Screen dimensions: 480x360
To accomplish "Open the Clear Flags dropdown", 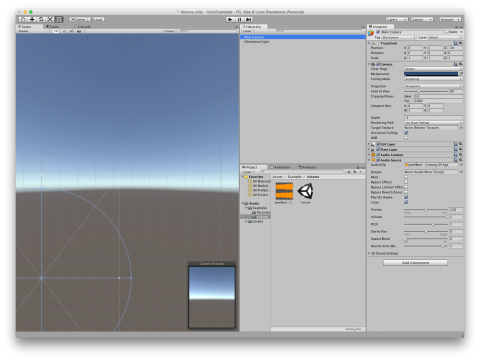I will [x=433, y=69].
